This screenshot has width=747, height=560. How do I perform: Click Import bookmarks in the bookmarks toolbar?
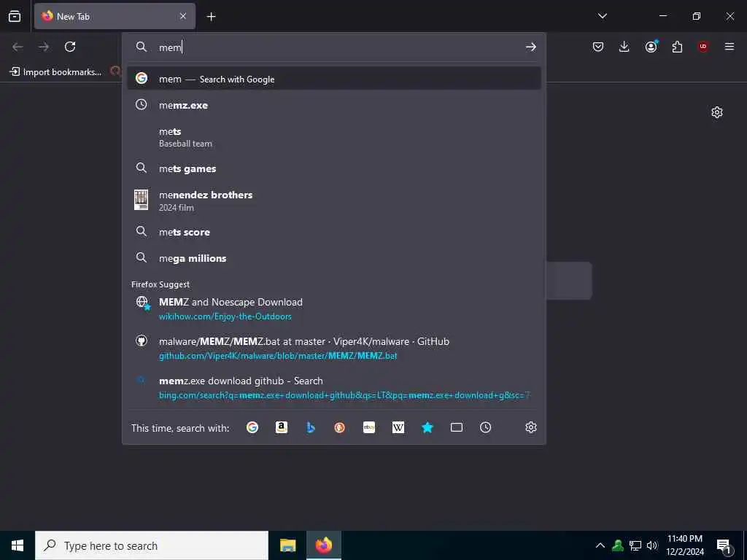pos(55,72)
